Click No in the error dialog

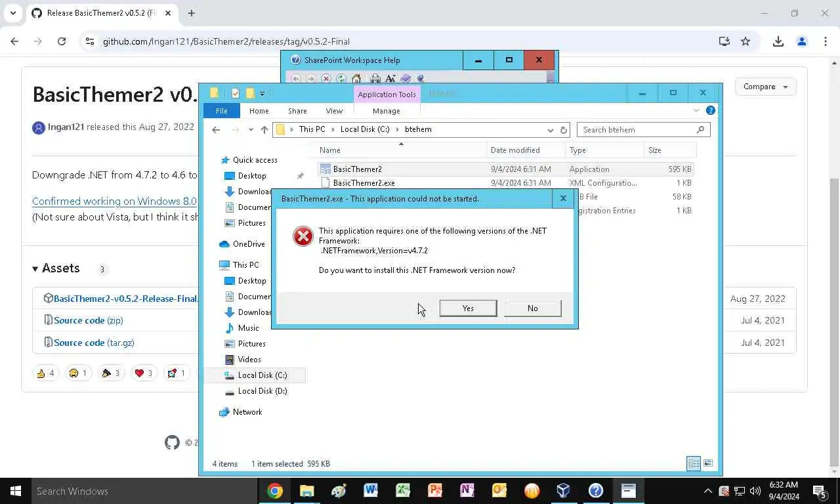tap(532, 308)
